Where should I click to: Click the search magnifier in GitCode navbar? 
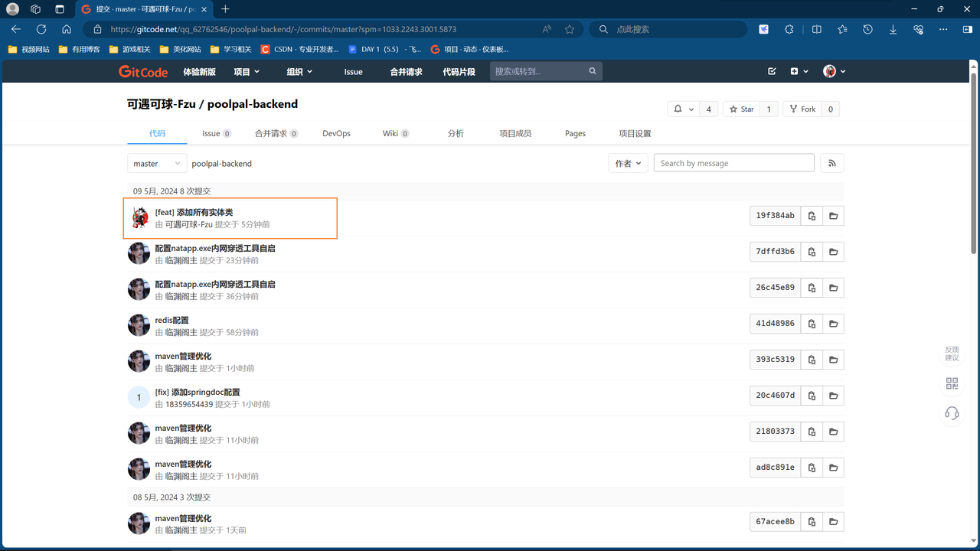(593, 71)
